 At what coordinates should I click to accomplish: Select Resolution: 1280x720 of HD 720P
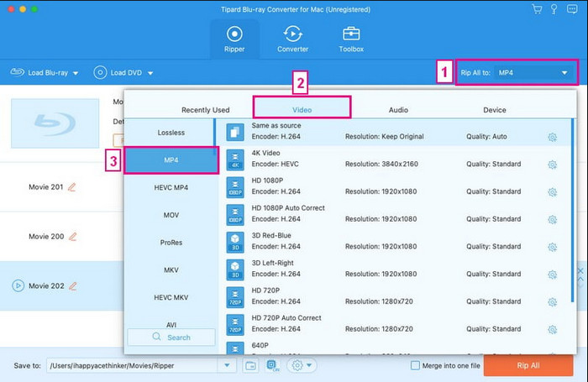(x=379, y=301)
